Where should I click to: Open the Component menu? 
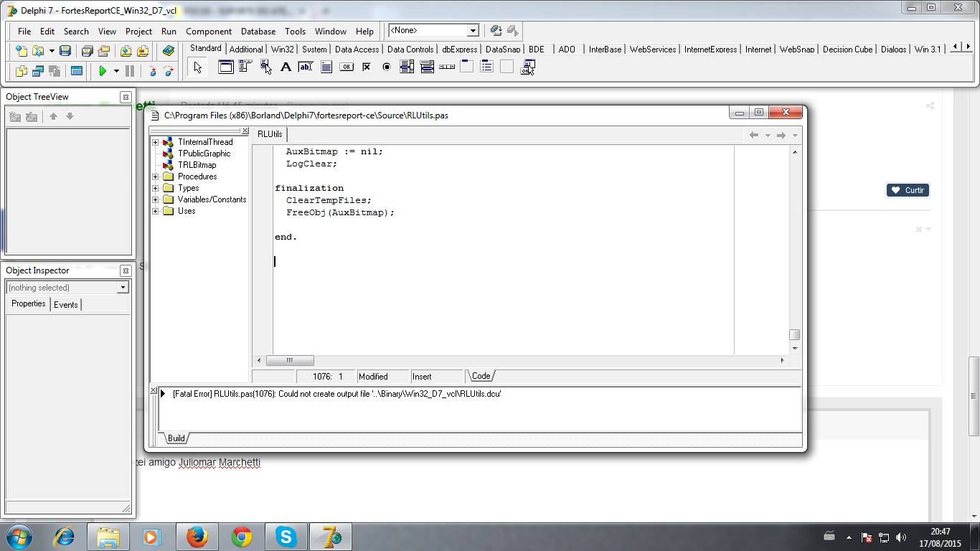tap(209, 32)
